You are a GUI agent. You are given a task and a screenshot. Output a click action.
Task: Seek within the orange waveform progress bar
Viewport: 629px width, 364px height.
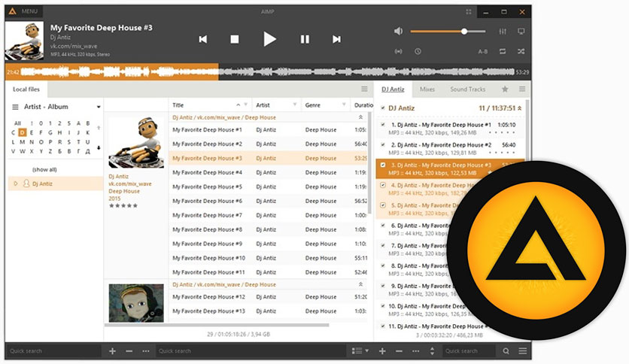112,72
